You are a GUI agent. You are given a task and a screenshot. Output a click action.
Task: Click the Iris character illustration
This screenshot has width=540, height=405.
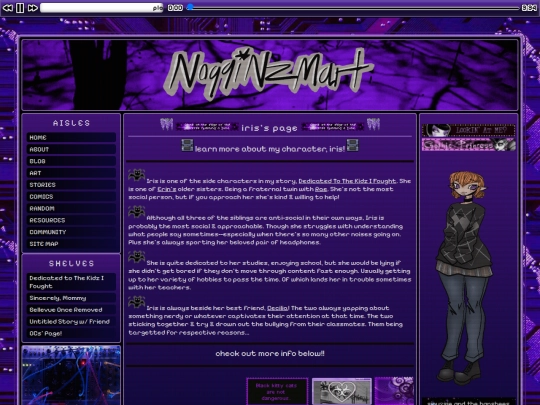464,277
